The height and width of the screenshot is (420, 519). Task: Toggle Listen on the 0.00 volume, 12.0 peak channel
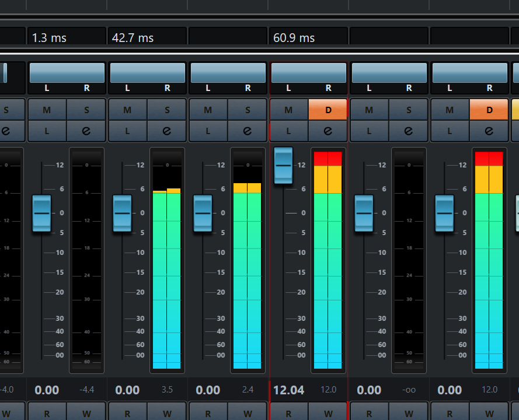[450, 131]
